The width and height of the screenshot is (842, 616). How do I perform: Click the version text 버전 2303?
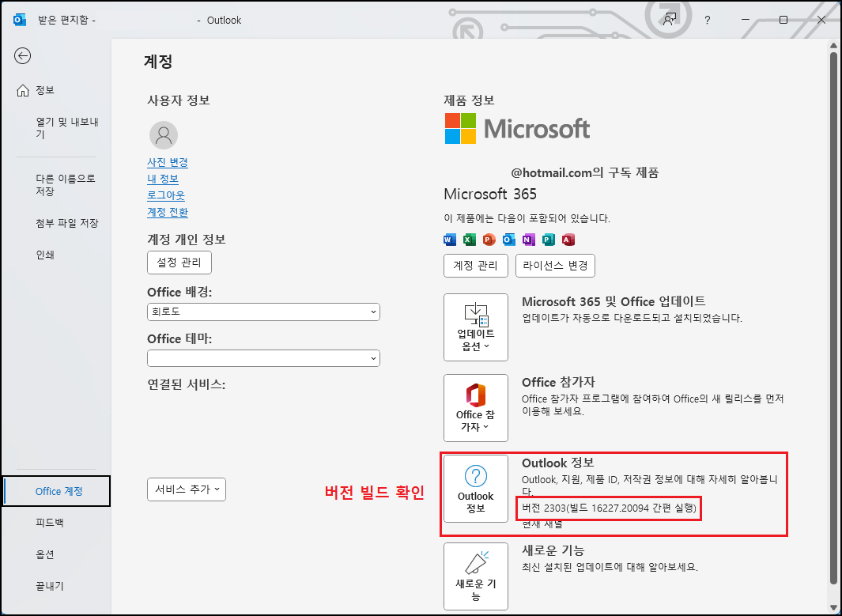(x=610, y=508)
